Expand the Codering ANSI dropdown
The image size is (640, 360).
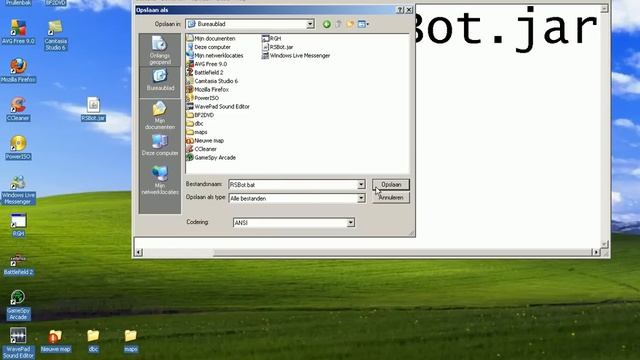[x=351, y=223]
